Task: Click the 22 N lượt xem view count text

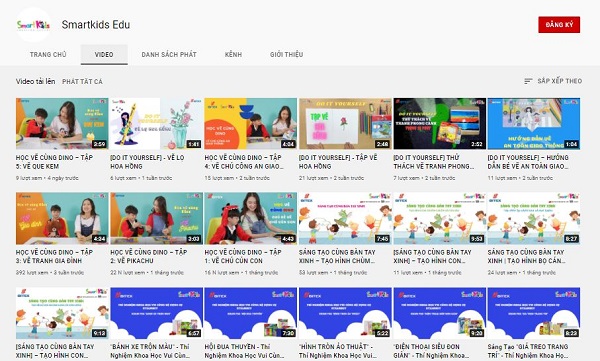Action: [x=127, y=273]
